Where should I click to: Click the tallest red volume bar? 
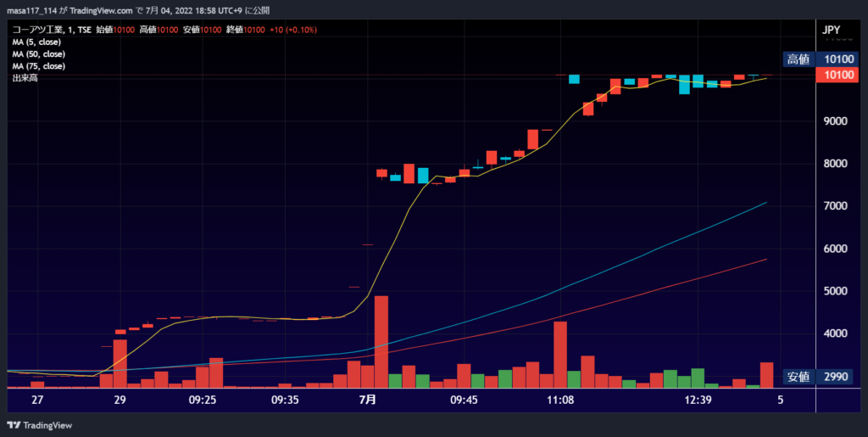(381, 342)
